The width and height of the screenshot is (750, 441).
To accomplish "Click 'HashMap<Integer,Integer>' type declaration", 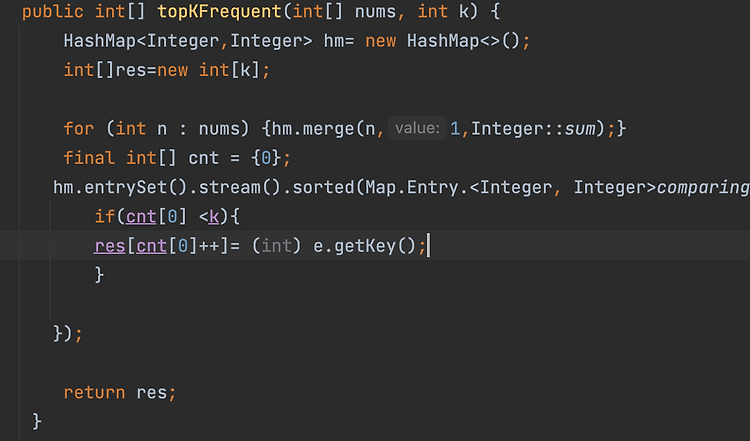I will pyautogui.click(x=188, y=41).
